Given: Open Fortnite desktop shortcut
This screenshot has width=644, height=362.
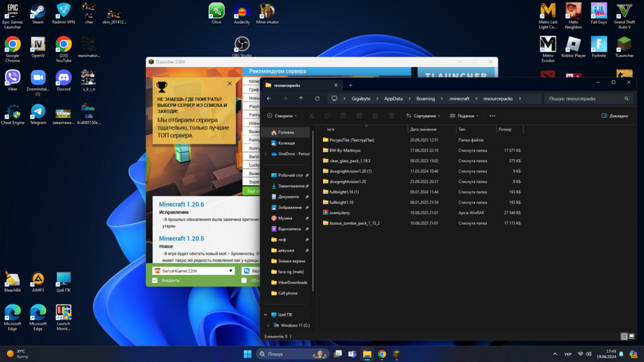Looking at the screenshot, I should point(599,47).
